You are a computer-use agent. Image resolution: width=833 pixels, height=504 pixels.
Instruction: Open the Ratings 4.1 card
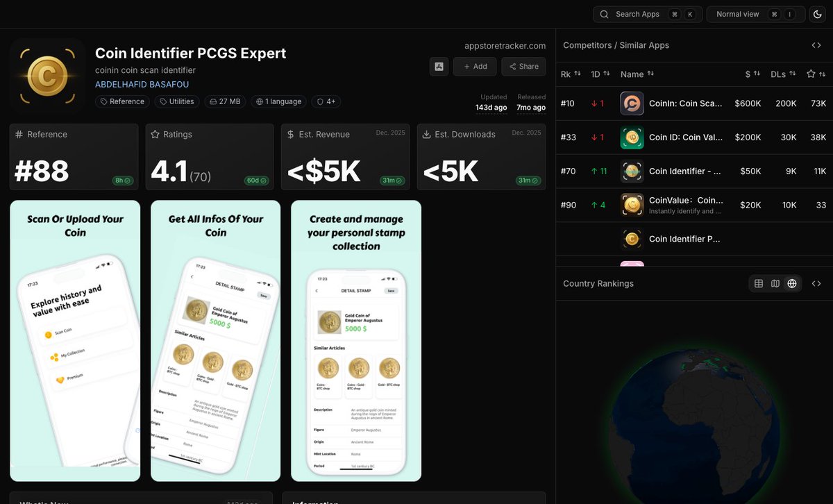point(210,157)
